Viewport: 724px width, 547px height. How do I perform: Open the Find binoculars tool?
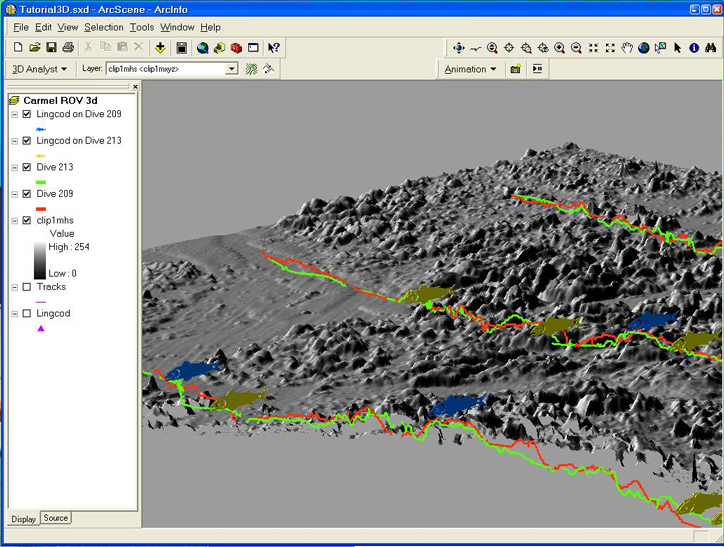(x=711, y=48)
